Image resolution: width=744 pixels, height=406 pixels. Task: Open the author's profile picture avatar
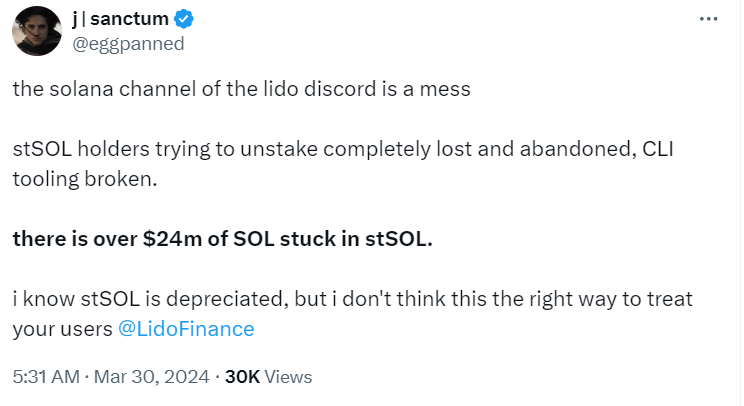(37, 31)
